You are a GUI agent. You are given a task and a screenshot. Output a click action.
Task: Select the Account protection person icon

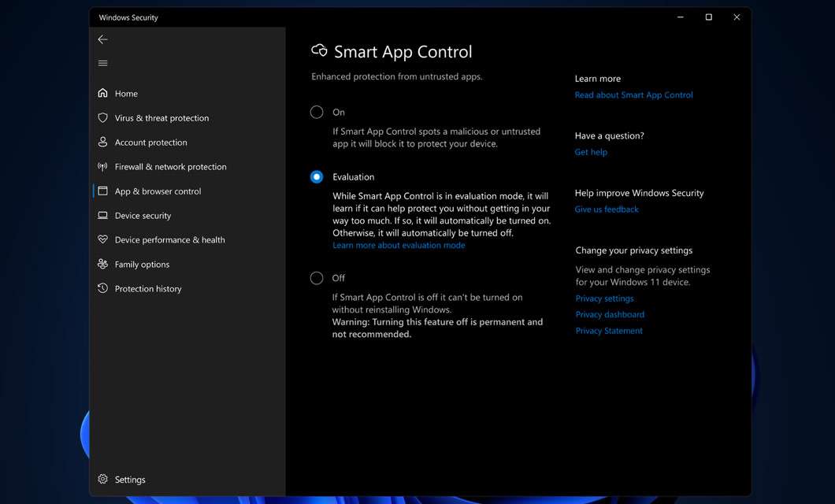click(x=103, y=142)
